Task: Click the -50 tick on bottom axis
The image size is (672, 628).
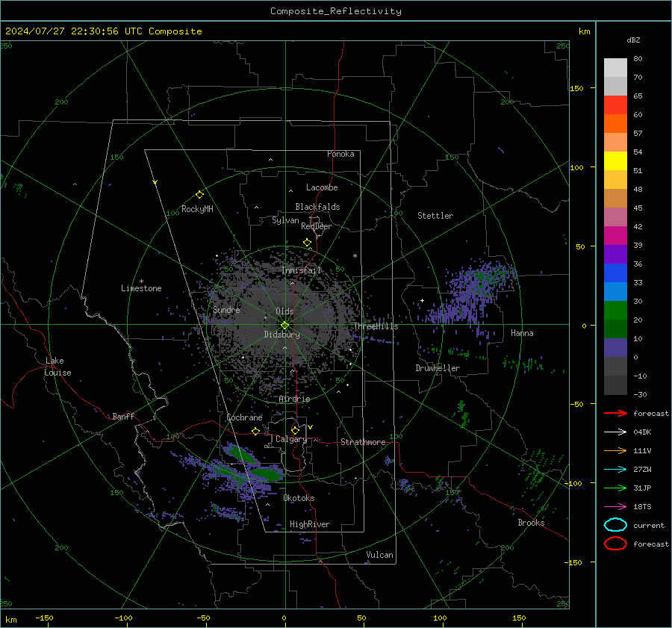Action: 203,618
